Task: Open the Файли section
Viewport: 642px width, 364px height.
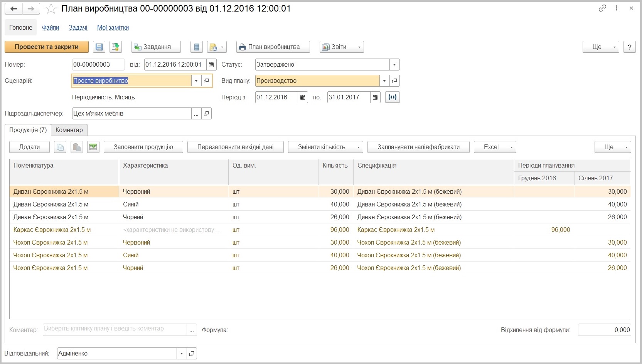Action: coord(51,28)
